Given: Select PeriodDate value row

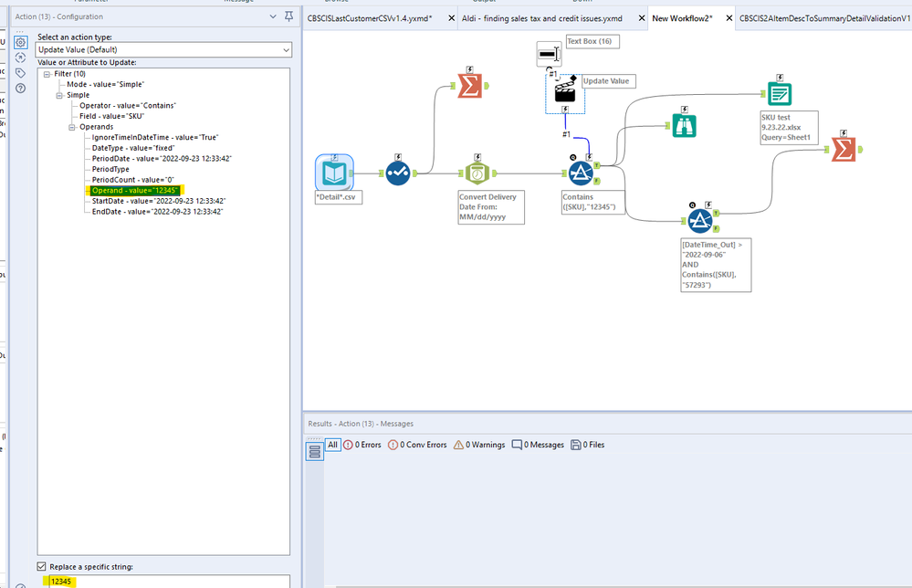Looking at the screenshot, I should tap(162, 159).
